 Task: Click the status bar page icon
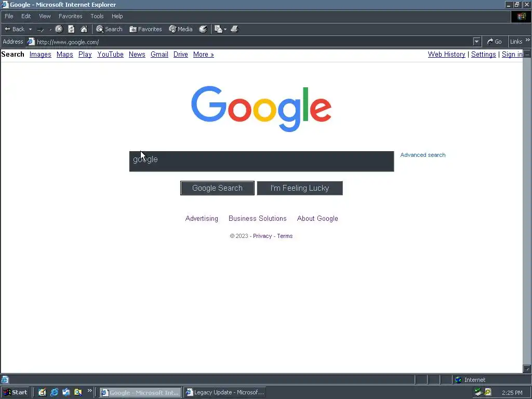[5, 380]
